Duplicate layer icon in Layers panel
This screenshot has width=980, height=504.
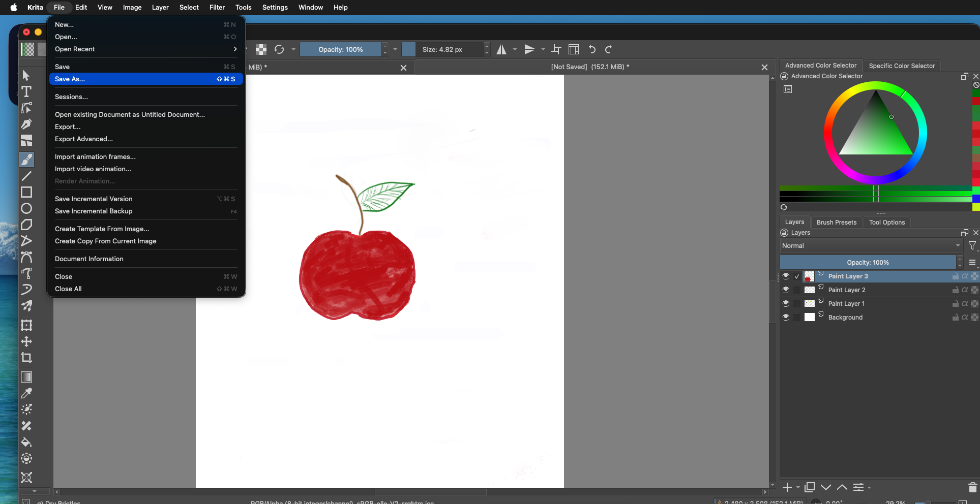pyautogui.click(x=810, y=487)
